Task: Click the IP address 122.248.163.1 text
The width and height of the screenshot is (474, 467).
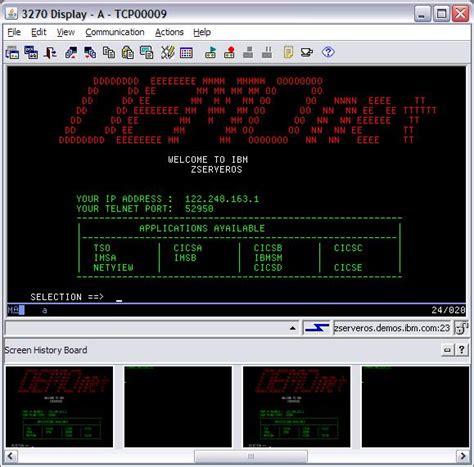Action: 222,199
